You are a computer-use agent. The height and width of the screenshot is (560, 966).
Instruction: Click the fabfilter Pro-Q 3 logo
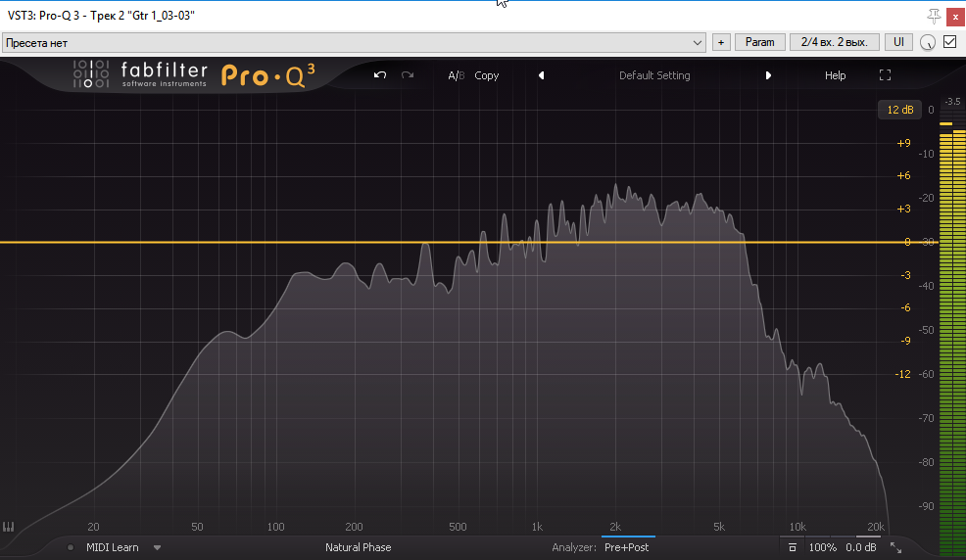194,75
